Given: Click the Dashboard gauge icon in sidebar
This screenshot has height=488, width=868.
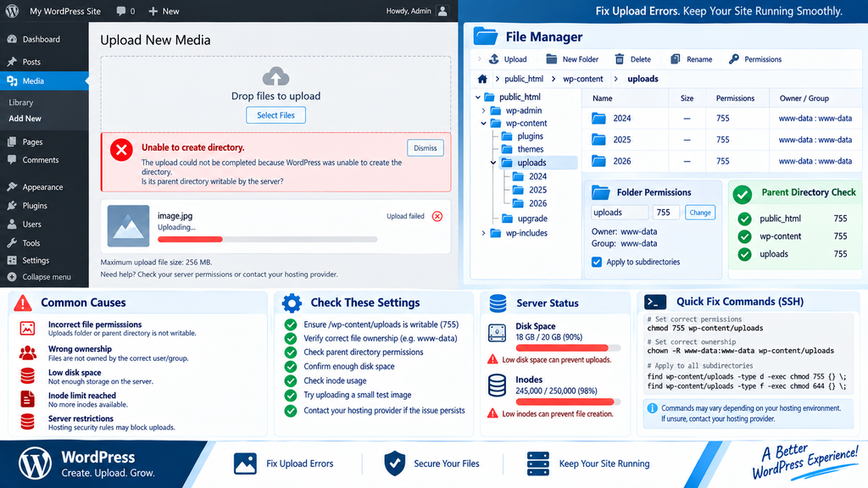Looking at the screenshot, I should tap(12, 39).
